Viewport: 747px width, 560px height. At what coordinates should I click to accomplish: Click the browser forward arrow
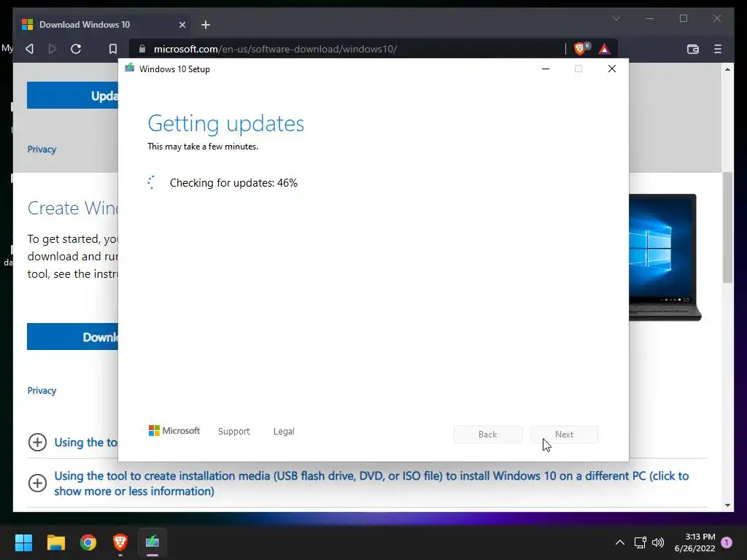(53, 49)
